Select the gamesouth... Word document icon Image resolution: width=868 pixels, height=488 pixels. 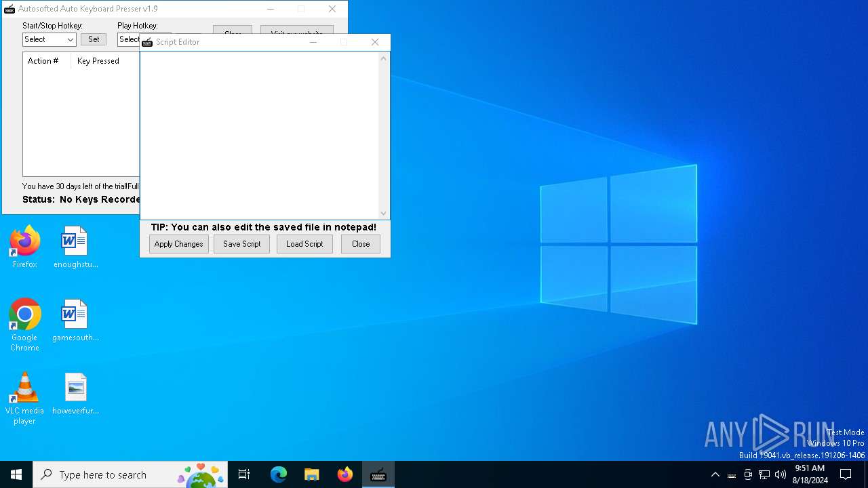pyautogui.click(x=75, y=321)
